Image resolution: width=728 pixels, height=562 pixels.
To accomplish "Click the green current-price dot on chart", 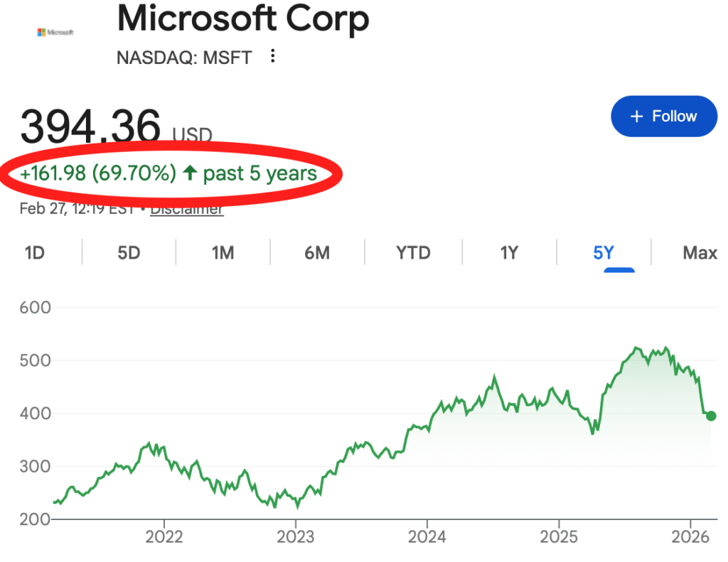I will click(711, 416).
